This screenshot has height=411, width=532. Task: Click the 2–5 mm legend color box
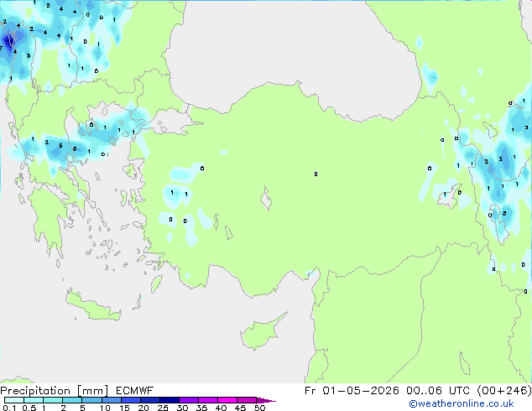(72, 400)
